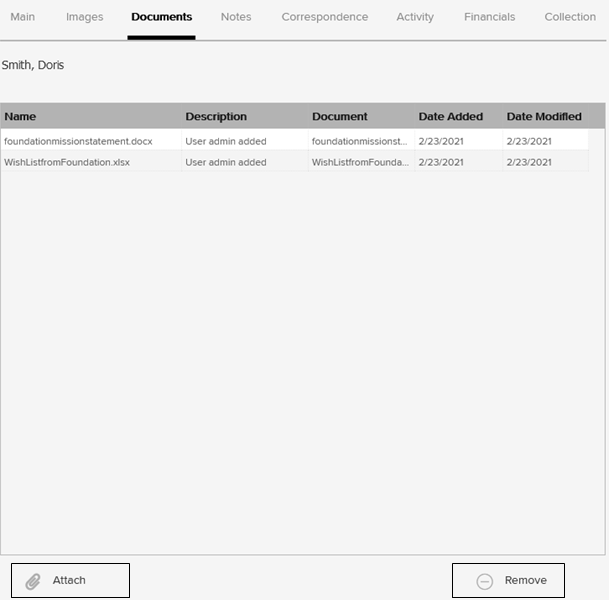Select foundationmissionstatement.docx name cell
Image resolution: width=609 pixels, height=600 pixels.
[91, 141]
